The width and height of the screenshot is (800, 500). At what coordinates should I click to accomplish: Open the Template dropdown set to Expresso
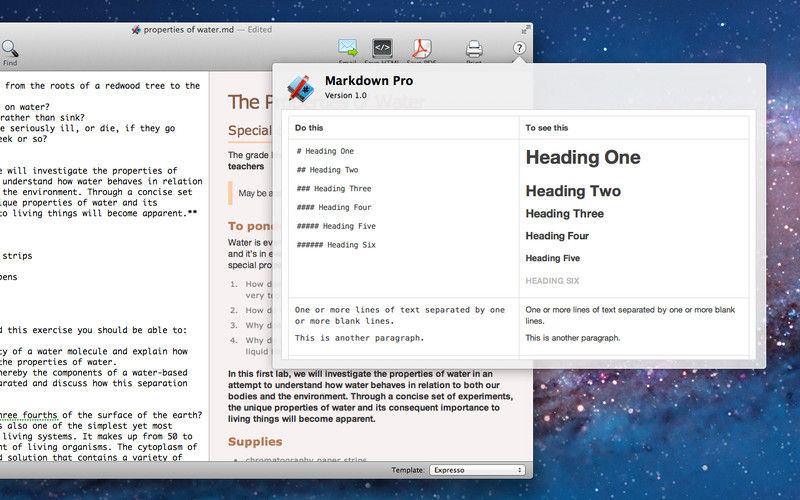click(477, 470)
